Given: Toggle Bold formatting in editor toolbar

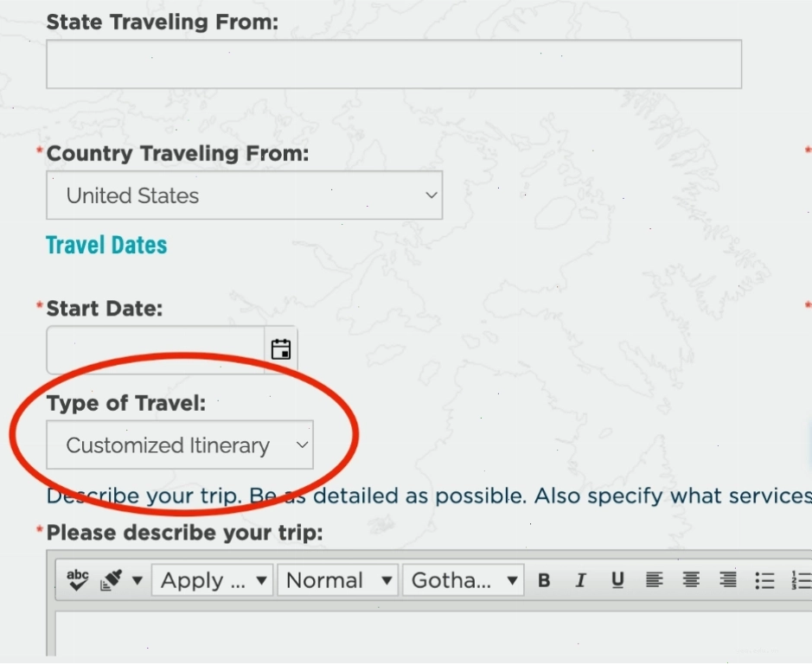Looking at the screenshot, I should (x=544, y=580).
